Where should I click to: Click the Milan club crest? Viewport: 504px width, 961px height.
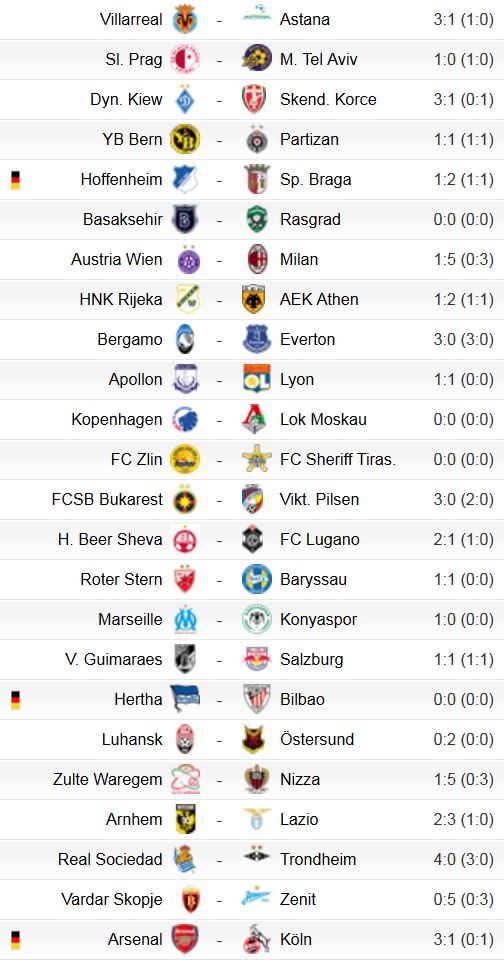point(258,259)
